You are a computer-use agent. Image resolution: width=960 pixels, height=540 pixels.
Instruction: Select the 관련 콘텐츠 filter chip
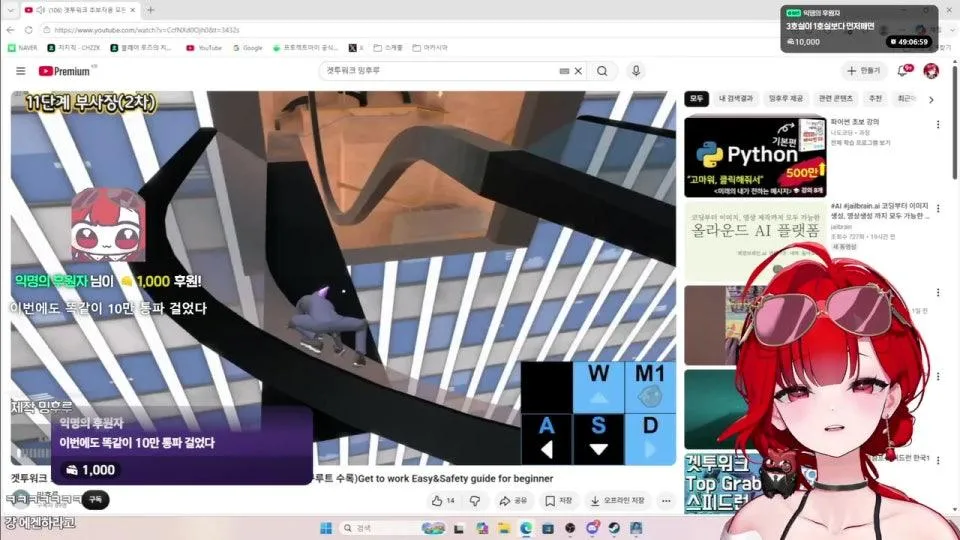click(x=835, y=99)
